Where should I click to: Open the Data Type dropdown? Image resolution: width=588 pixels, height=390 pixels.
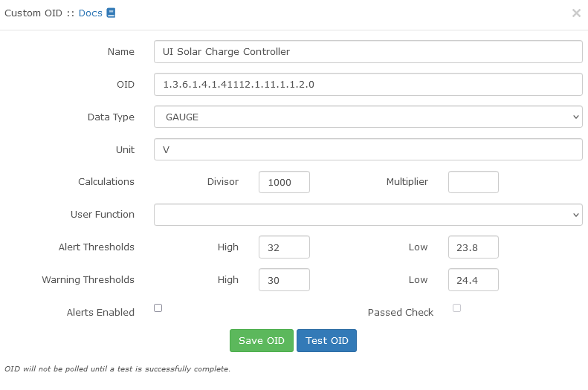pos(368,117)
